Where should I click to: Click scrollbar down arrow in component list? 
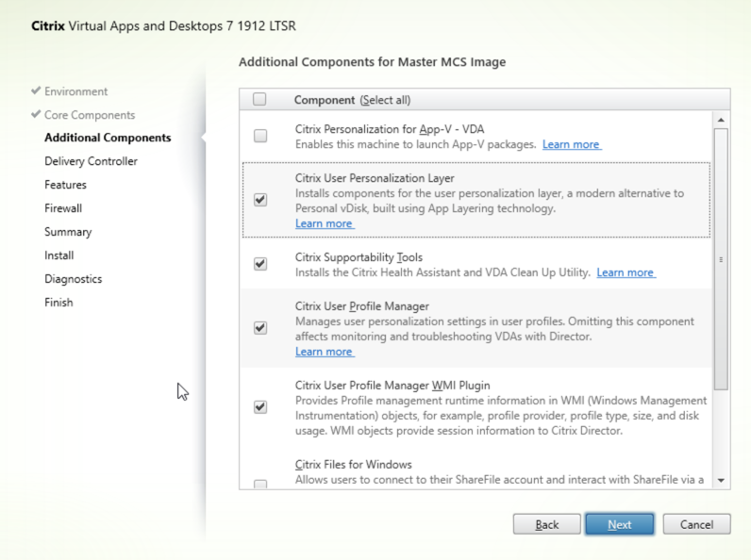[x=721, y=480]
